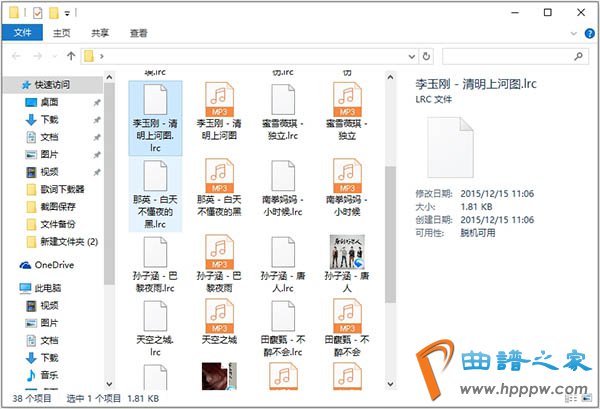The height and width of the screenshot is (409, 600).
Task: Select 孙子涵 - 唐人 album cover file
Action: [x=347, y=254]
